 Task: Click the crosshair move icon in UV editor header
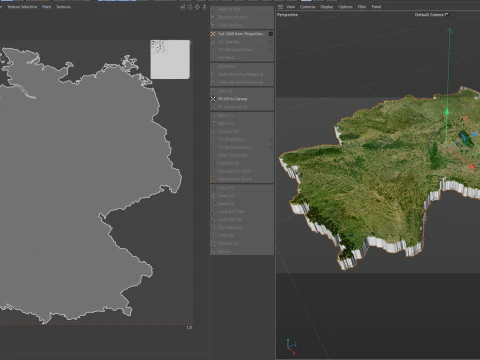[197, 7]
